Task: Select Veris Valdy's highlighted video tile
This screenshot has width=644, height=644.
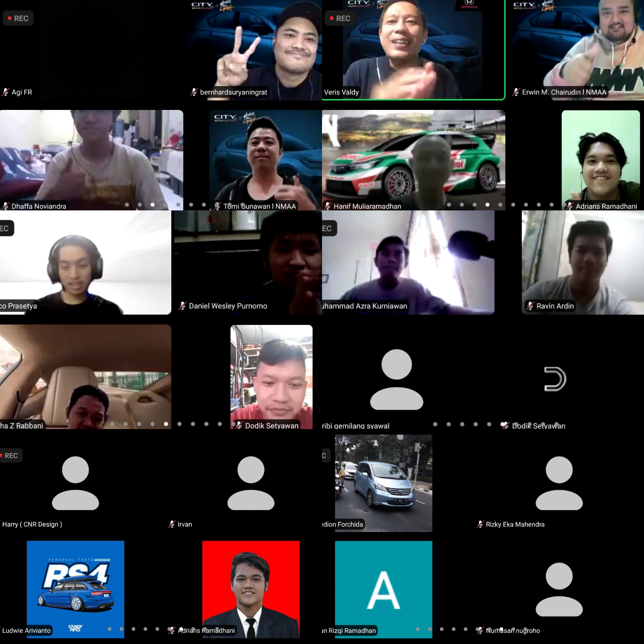Action: tap(413, 49)
